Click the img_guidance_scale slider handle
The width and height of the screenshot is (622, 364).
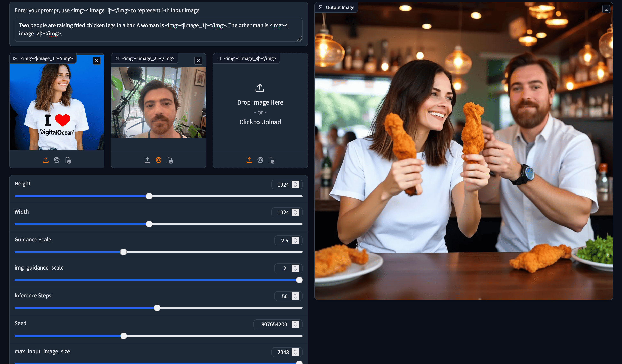(299, 280)
